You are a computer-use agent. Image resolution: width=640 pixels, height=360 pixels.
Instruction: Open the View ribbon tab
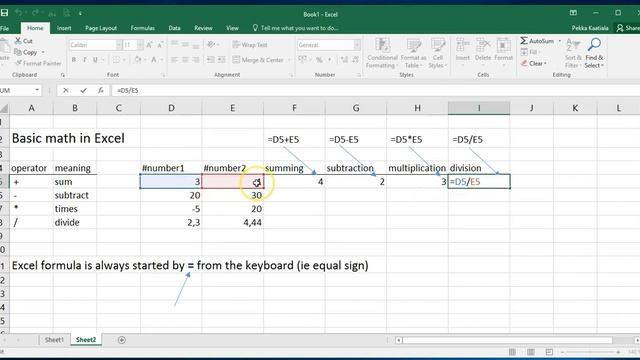(232, 28)
